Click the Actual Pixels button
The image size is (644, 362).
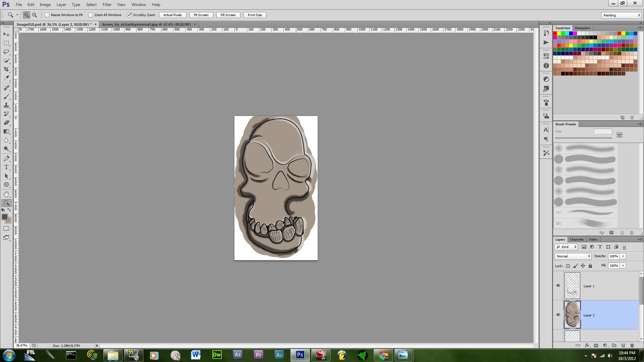coord(172,15)
